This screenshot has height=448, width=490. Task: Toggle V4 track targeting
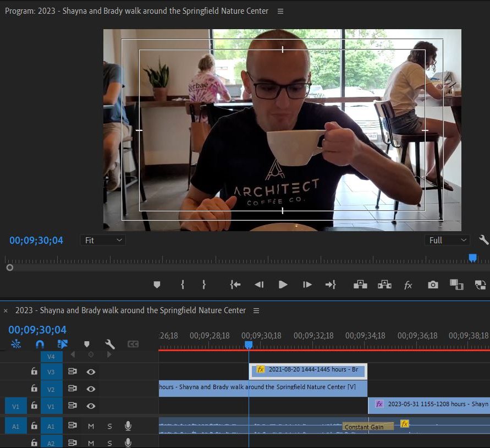tap(51, 357)
